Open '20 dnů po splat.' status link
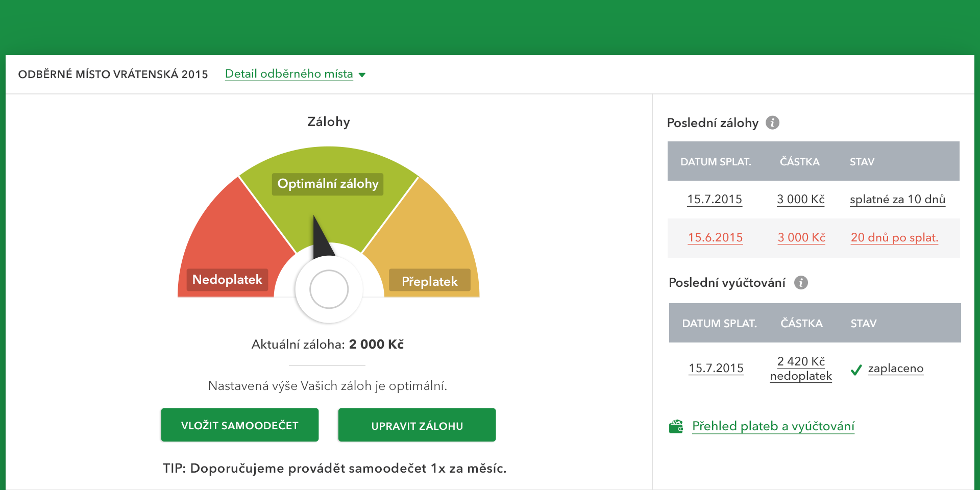Screen dimensions: 980x490 point(895,237)
